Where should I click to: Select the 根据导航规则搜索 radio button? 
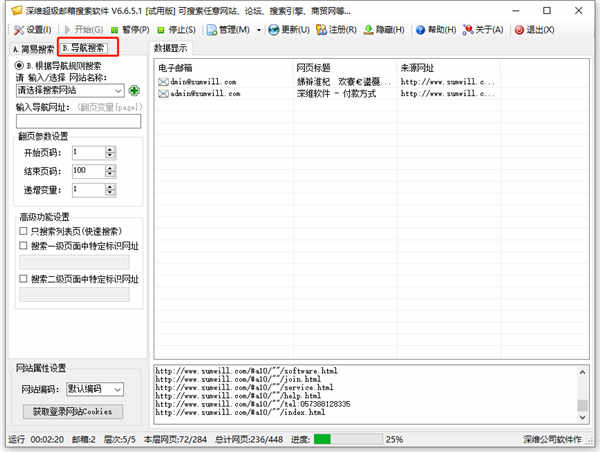pos(19,65)
